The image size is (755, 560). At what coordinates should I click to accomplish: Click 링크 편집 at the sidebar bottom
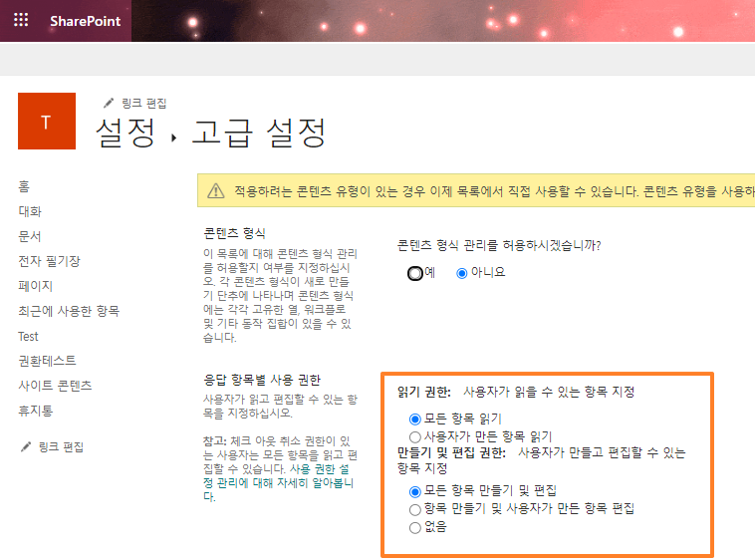(61, 447)
